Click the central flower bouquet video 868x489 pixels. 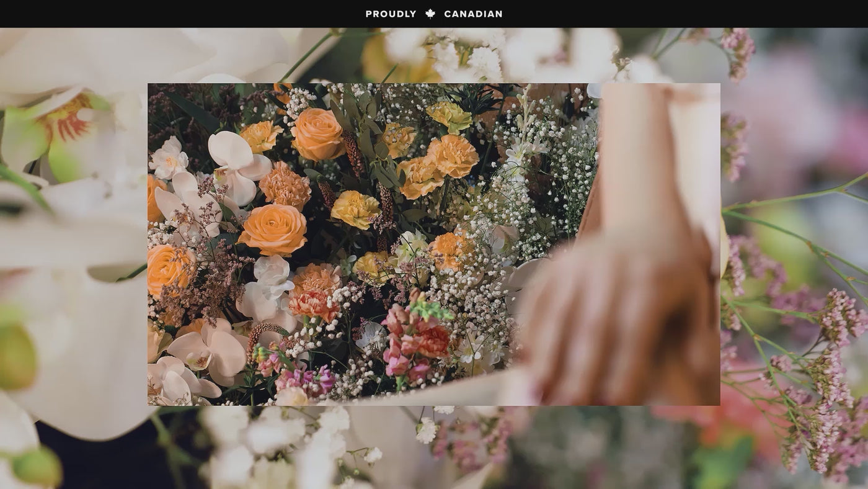[x=434, y=244]
